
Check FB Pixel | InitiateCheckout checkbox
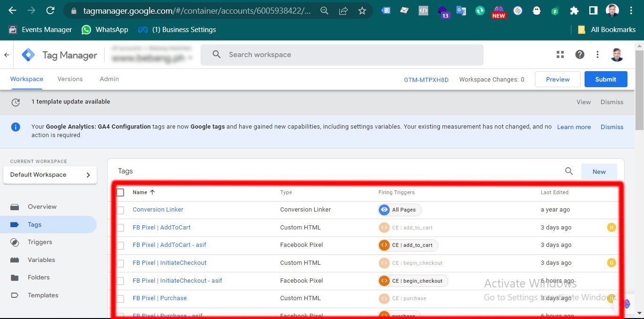click(120, 263)
